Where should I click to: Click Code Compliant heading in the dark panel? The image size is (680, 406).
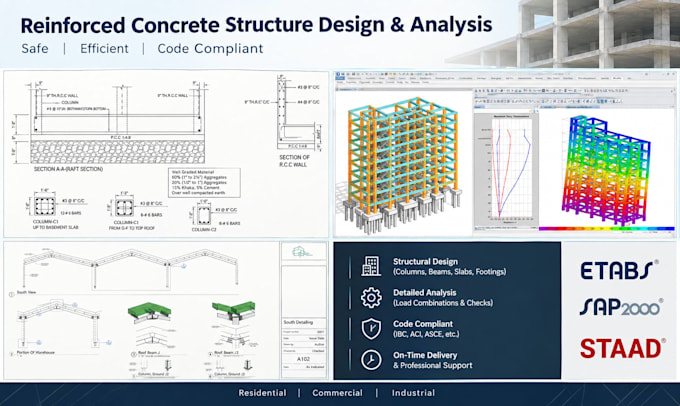[x=423, y=324]
